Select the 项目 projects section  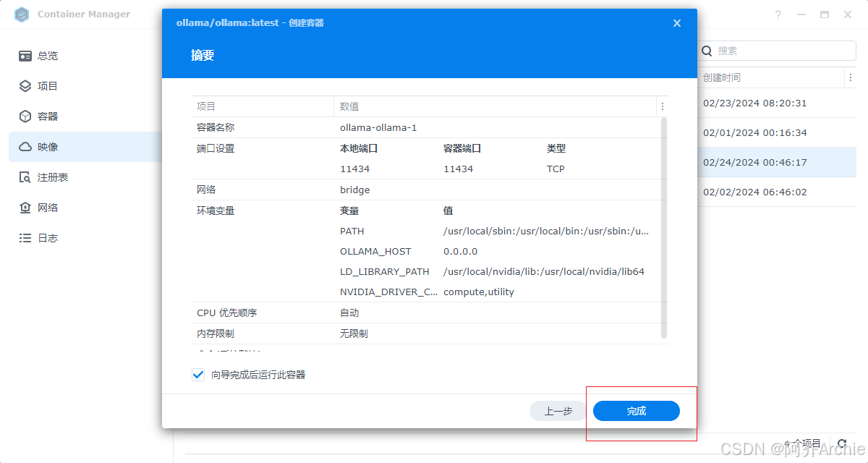pos(38,85)
